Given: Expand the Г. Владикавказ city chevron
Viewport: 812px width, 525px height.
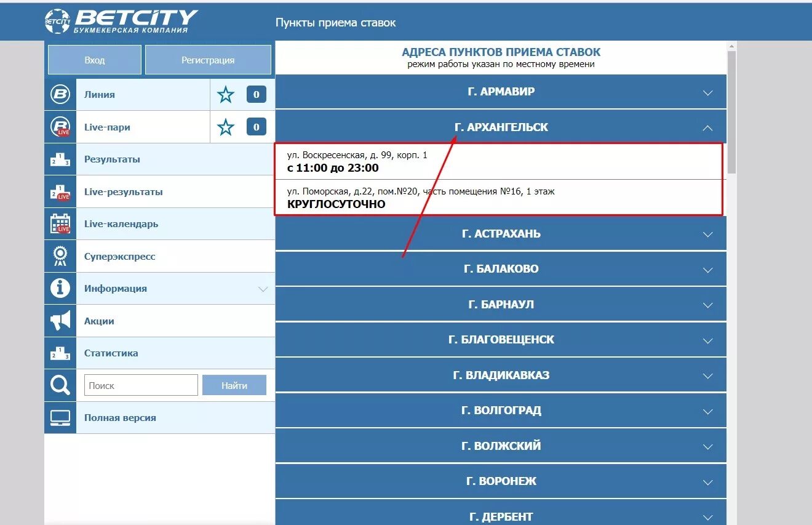Looking at the screenshot, I should pos(707,376).
